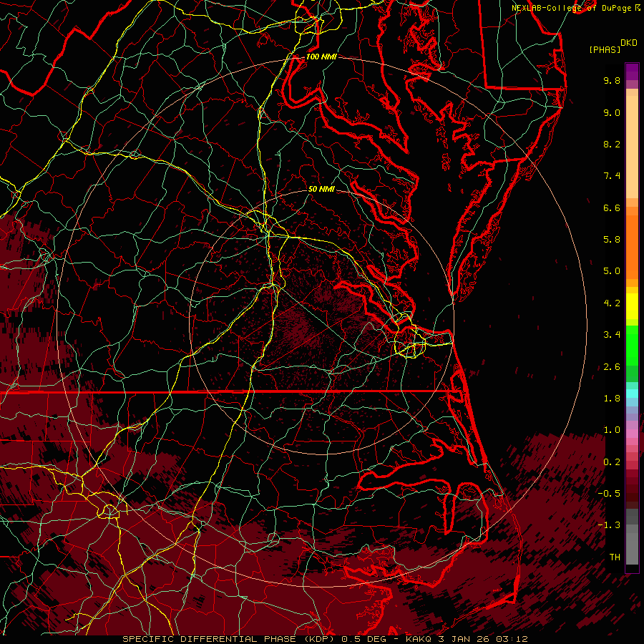Image resolution: width=644 pixels, height=644 pixels.
Task: Click the -0.5 legend value
Action: (609, 494)
